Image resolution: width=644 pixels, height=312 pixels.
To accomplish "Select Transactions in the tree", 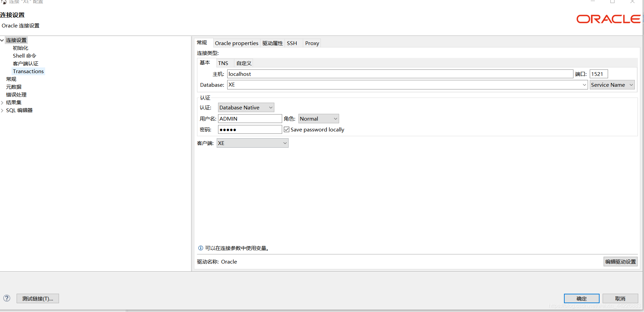I will (x=28, y=71).
